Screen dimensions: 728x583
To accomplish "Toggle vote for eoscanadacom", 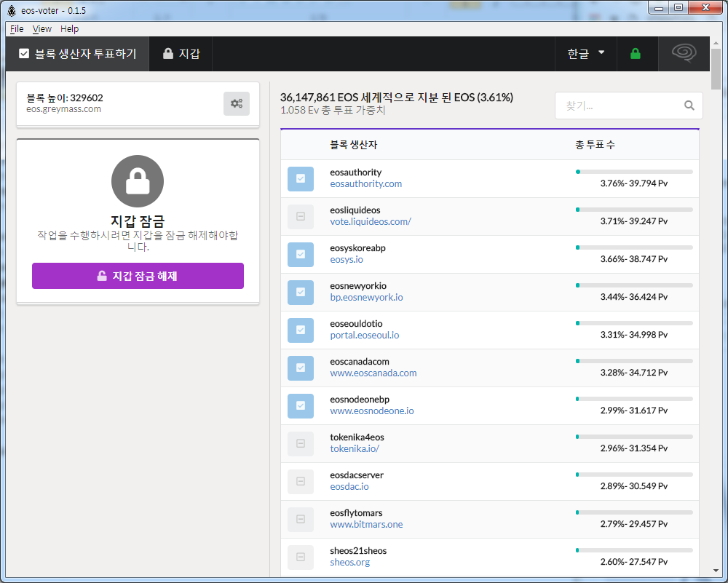I will click(301, 368).
